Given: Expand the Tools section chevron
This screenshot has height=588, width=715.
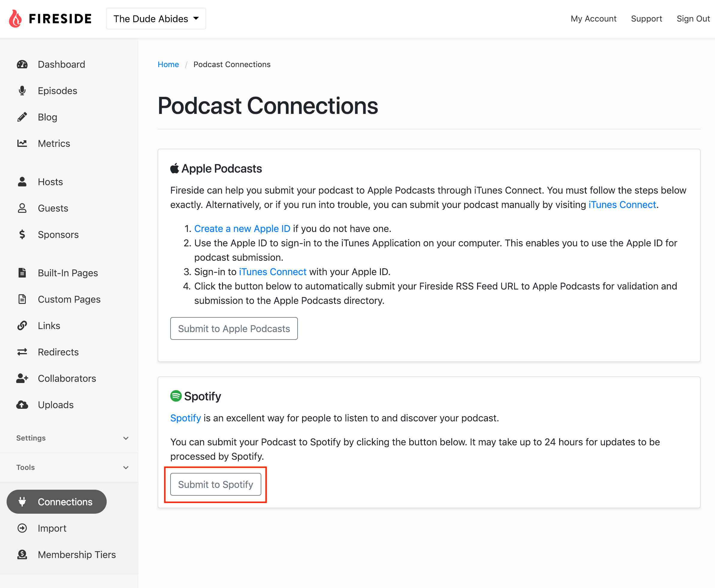Looking at the screenshot, I should [x=126, y=468].
